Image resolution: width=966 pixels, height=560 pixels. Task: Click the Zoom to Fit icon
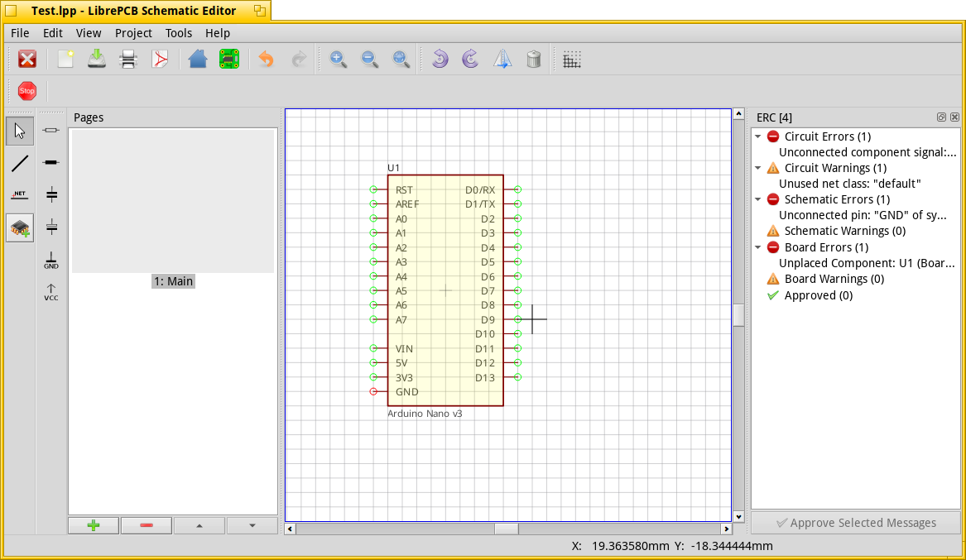point(401,59)
